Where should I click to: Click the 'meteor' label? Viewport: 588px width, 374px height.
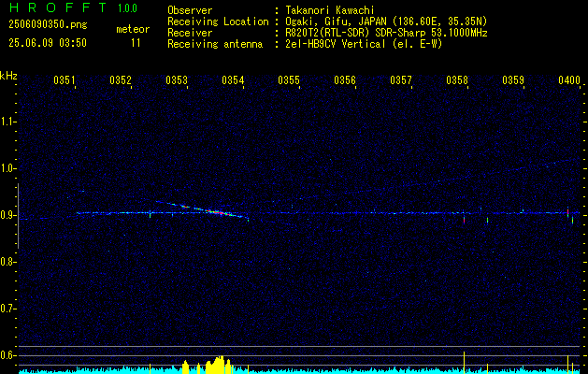(133, 29)
